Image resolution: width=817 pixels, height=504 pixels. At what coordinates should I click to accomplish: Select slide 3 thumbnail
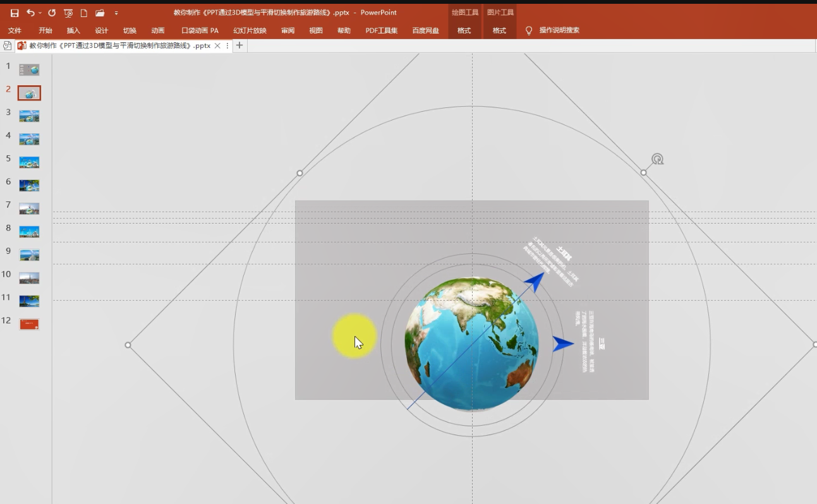(x=29, y=116)
